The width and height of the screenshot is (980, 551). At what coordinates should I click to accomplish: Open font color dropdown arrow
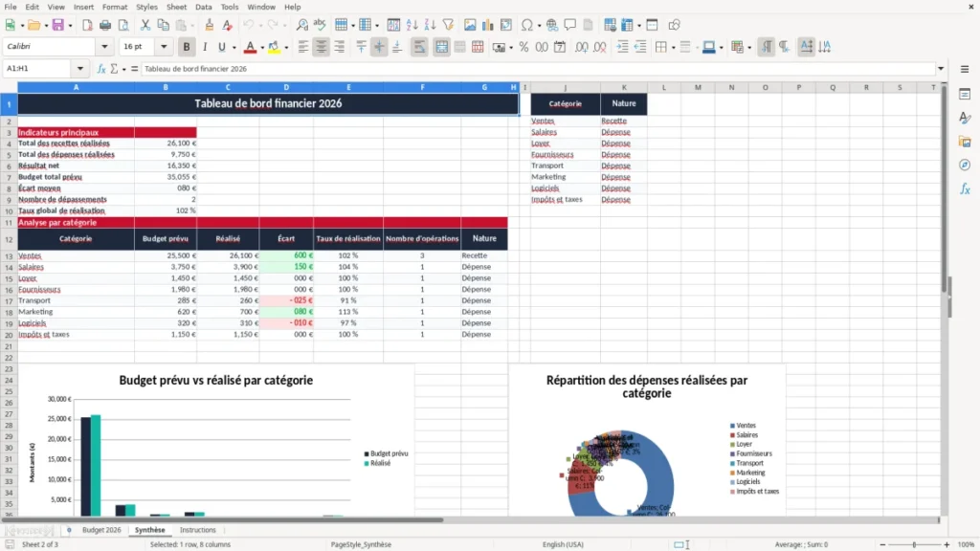tap(262, 48)
